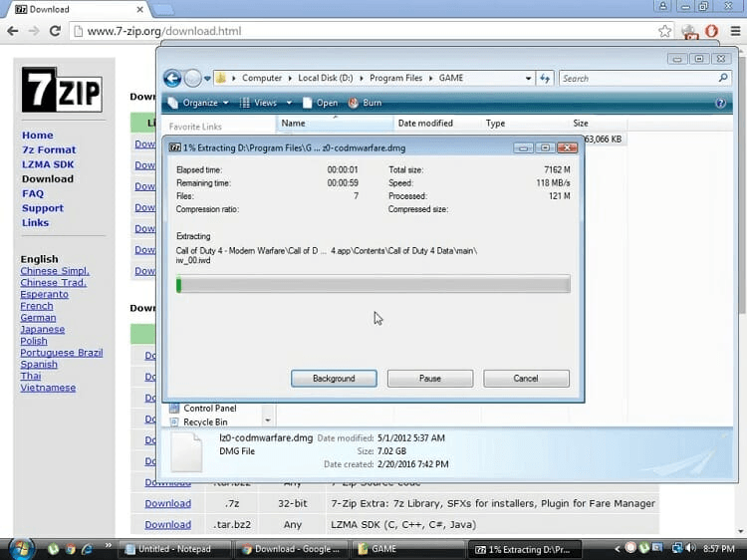Open the Views dropdown arrow
The height and width of the screenshot is (560, 747).
(x=289, y=103)
